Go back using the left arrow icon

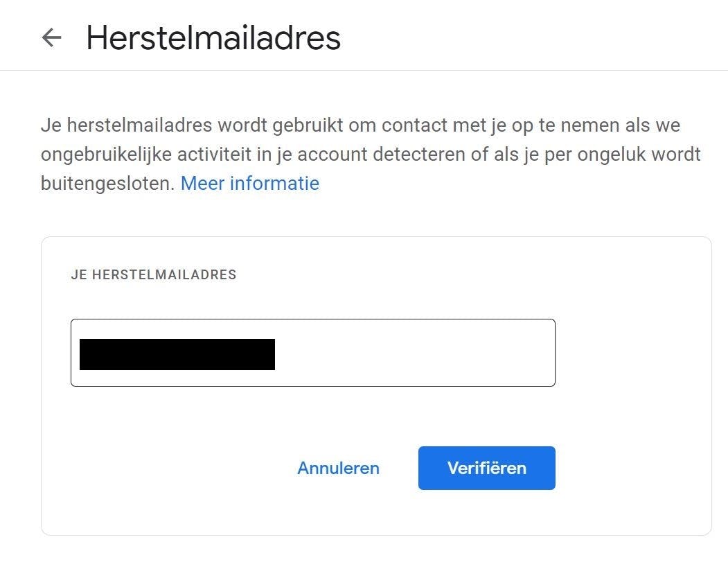pos(51,37)
